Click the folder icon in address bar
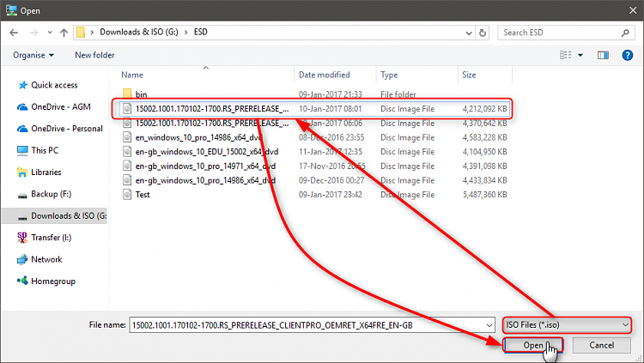The image size is (644, 363). [x=81, y=32]
